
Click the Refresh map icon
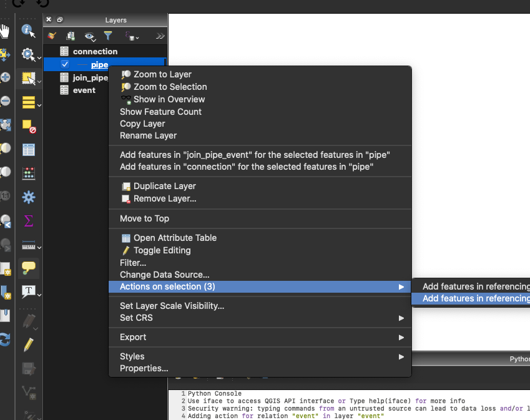click(x=5, y=339)
